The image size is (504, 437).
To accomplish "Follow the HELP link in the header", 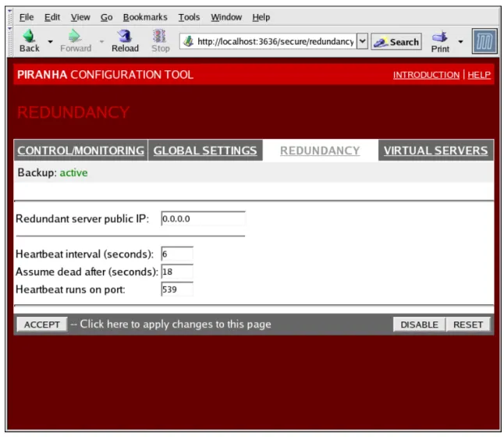I will pyautogui.click(x=479, y=75).
